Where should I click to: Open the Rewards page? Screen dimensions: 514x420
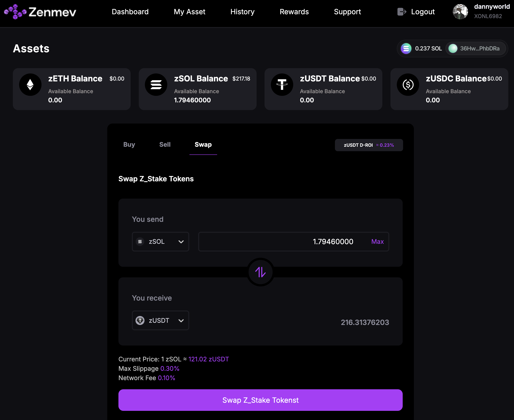[294, 12]
